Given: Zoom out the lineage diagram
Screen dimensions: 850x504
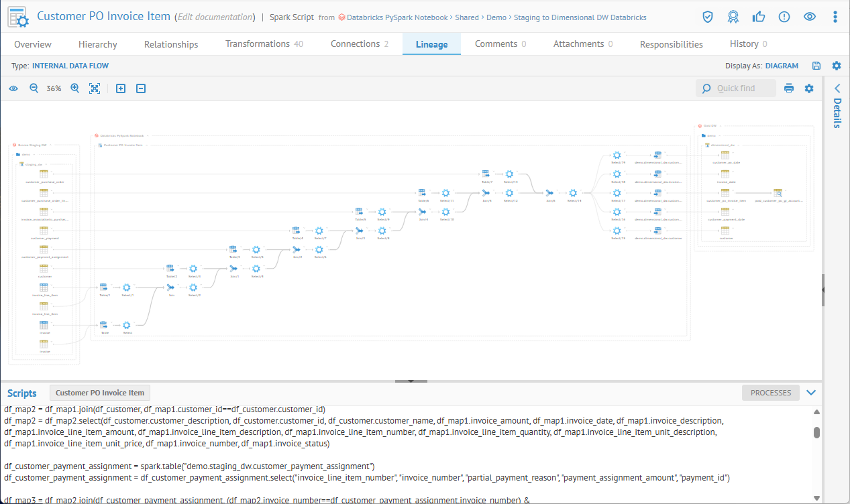Looking at the screenshot, I should click(34, 88).
